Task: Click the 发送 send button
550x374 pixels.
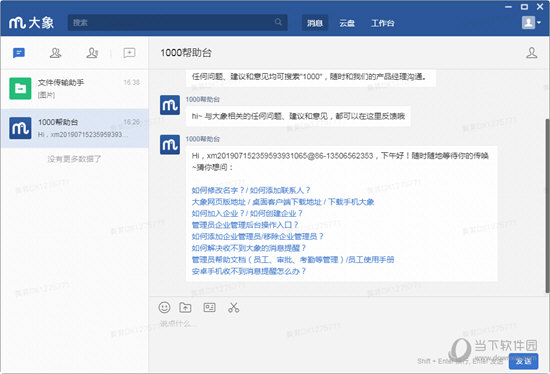Action: (x=523, y=361)
